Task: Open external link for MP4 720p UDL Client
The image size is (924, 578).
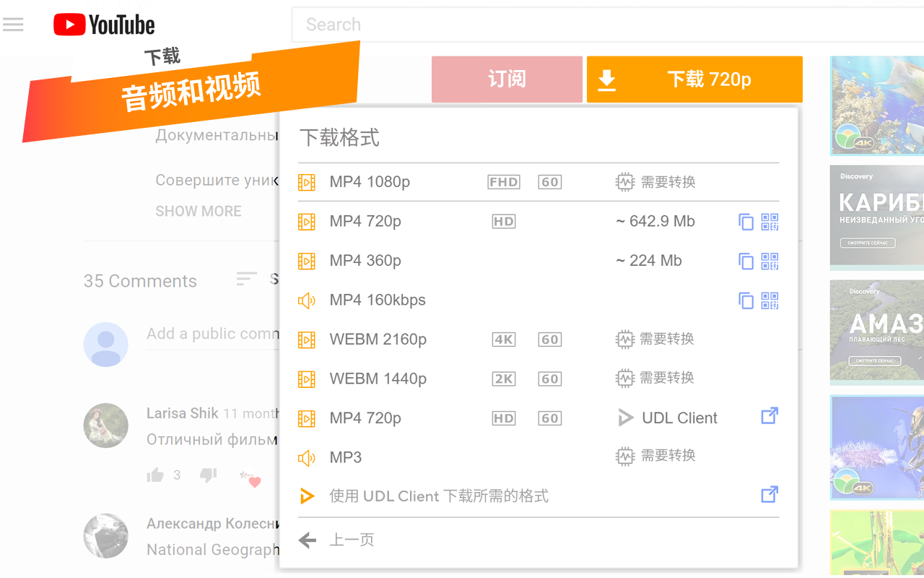Action: click(x=770, y=416)
